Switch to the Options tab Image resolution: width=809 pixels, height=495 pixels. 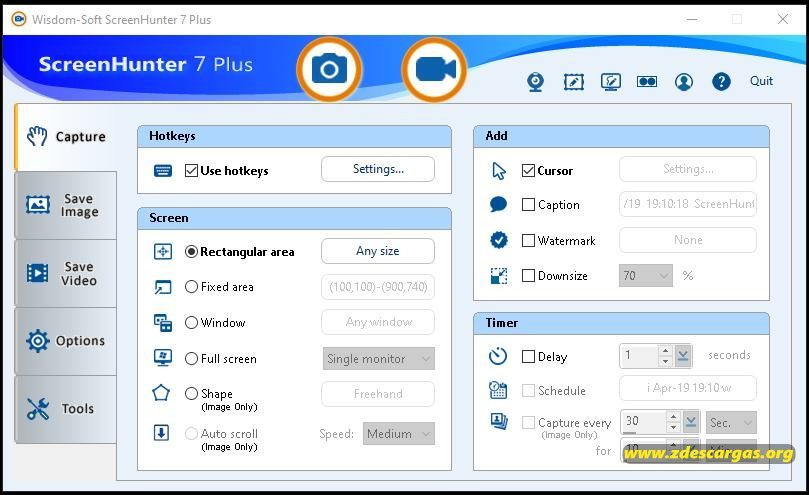coord(66,341)
